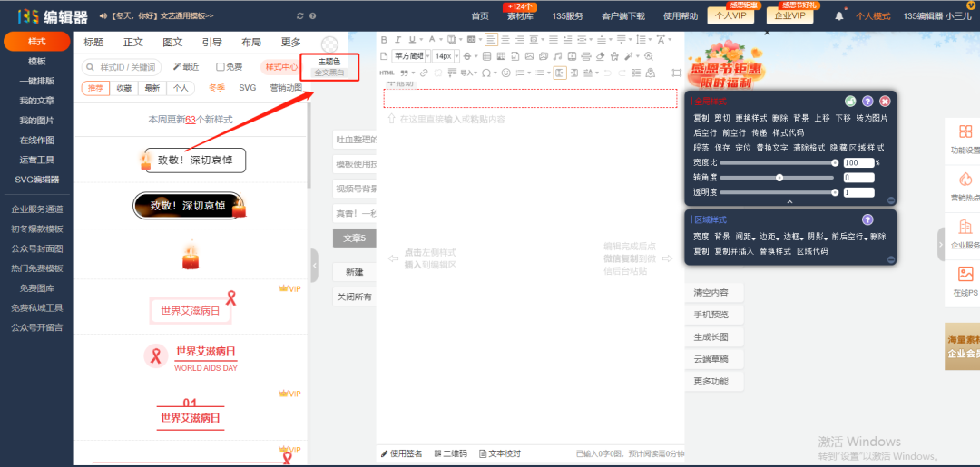
Task: Select the eraser clear-format tool
Action: pyautogui.click(x=601, y=56)
